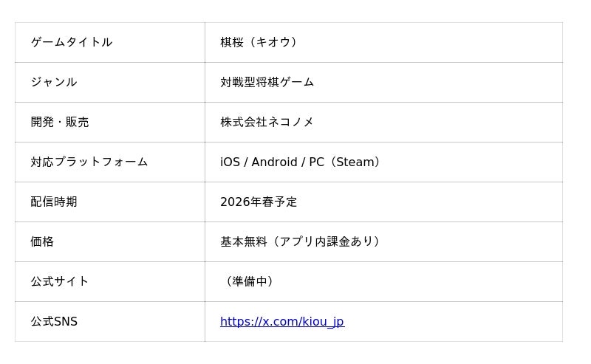The image size is (591, 364).
Task: Open the https://x.com/kiou_jp link
Action: (281, 322)
